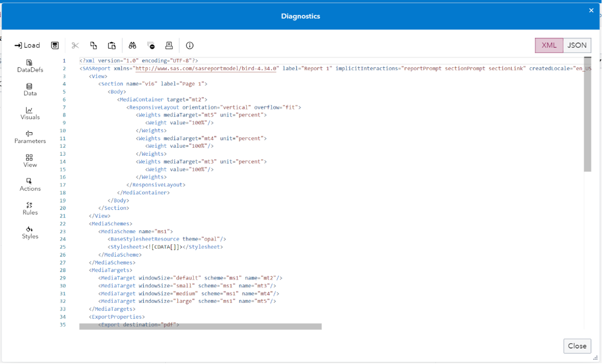
Task: Open find with the binoculars icon
Action: [x=132, y=45]
